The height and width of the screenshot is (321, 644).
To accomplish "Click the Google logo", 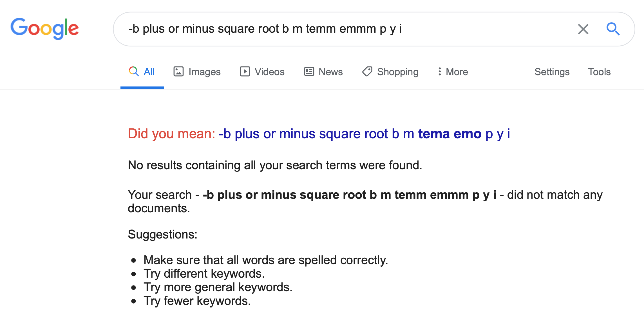I will [x=44, y=28].
